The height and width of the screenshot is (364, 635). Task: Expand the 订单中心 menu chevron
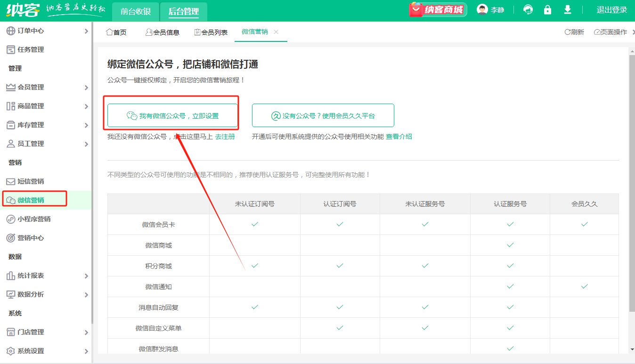click(x=86, y=31)
